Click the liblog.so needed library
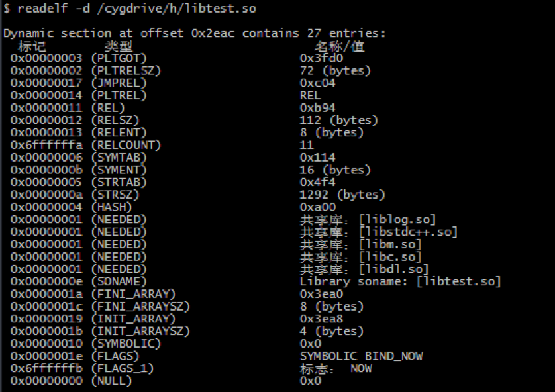This screenshot has height=392, width=555. 397,220
